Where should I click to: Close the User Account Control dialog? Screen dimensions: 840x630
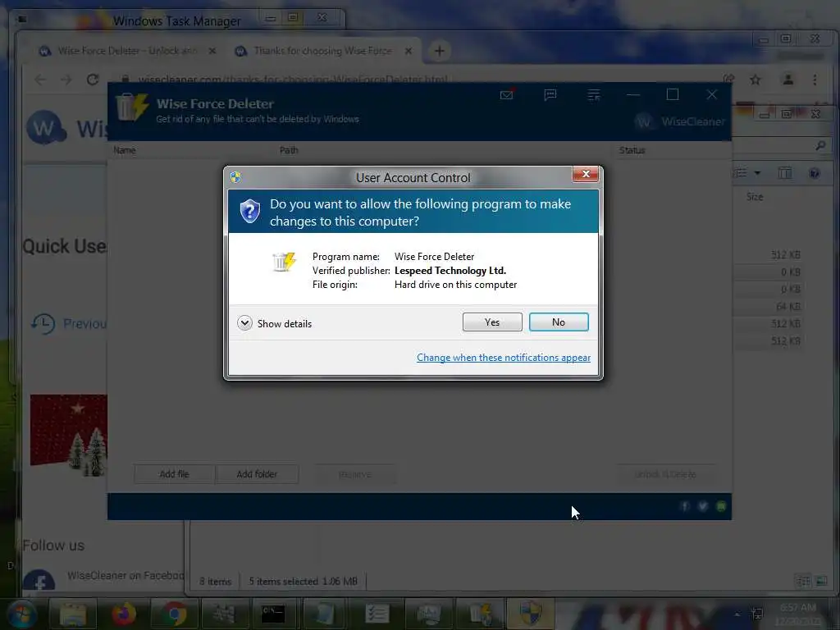point(586,174)
